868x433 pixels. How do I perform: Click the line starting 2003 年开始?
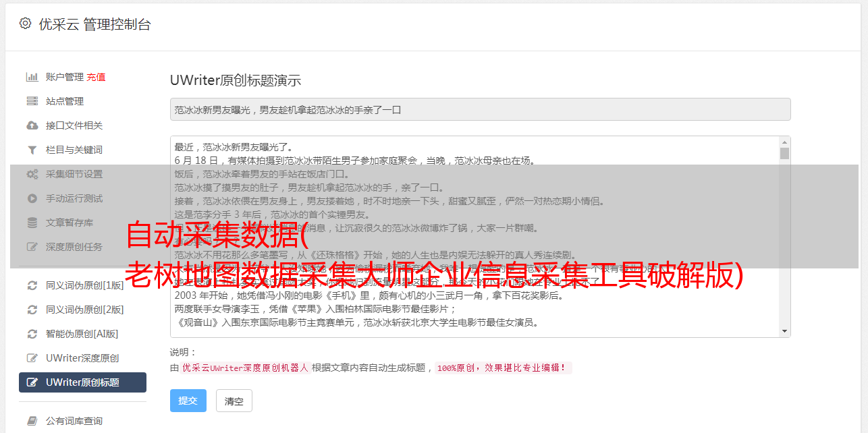[x=369, y=295]
